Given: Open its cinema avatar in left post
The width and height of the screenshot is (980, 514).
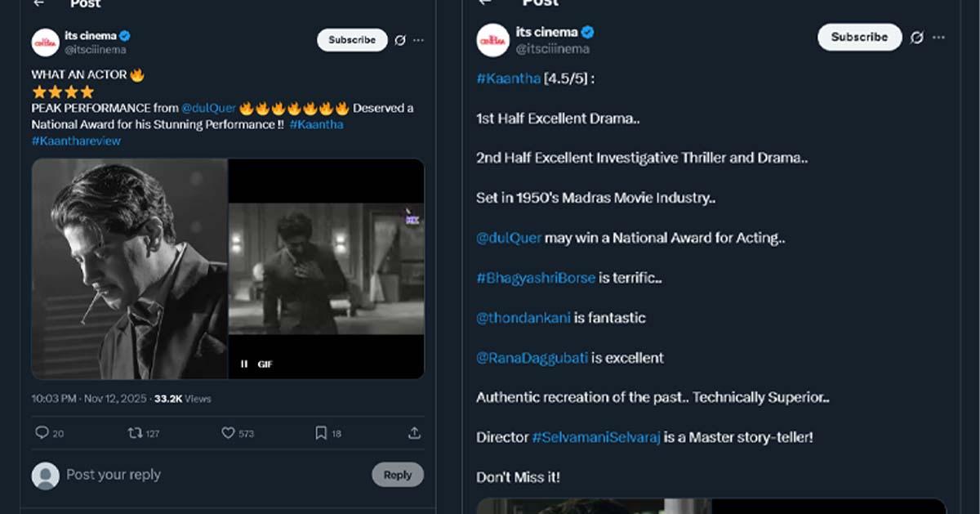Looking at the screenshot, I should click(46, 42).
